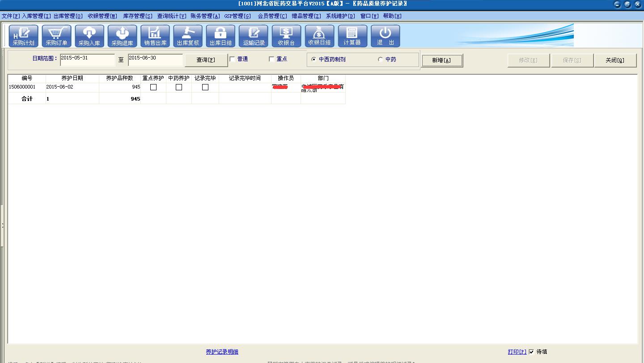Open 采购入库 from the toolbar
644x363 pixels.
click(x=89, y=36)
